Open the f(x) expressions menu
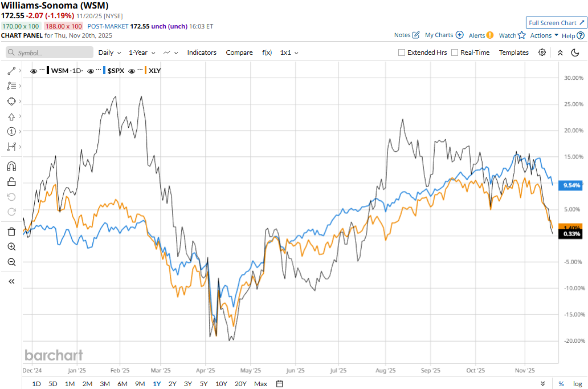Viewport: 588px width, 389px height. pyautogui.click(x=267, y=52)
